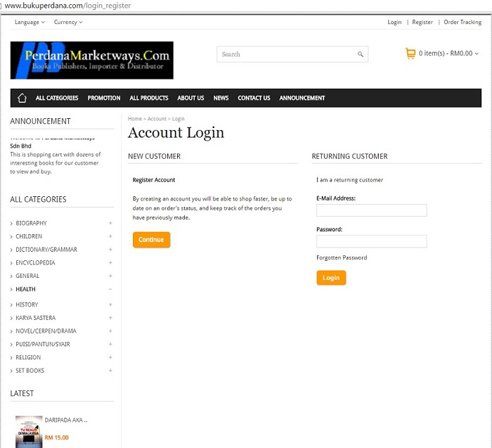Collapse the HEALTH category minus sign
The height and width of the screenshot is (448, 492).
pyautogui.click(x=110, y=289)
